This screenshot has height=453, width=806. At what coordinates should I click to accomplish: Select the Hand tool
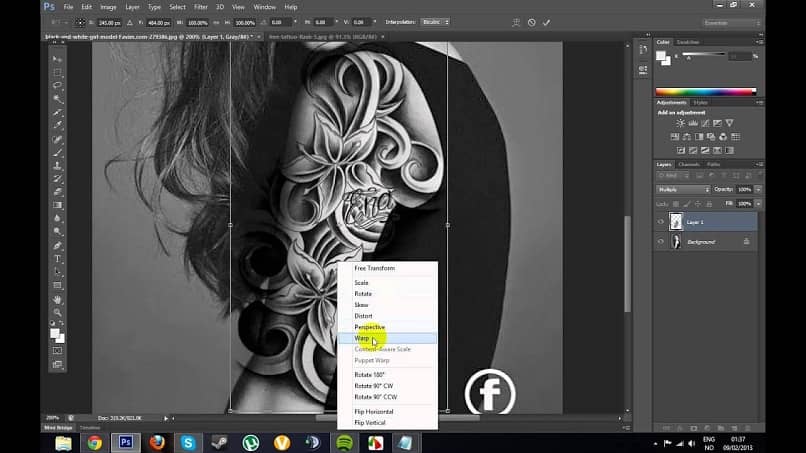(57, 298)
